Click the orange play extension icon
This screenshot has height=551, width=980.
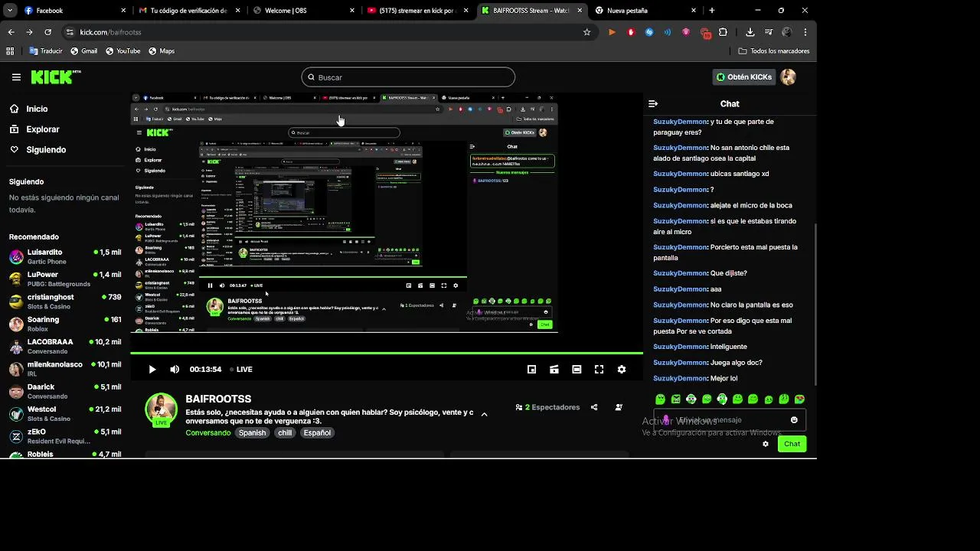tap(612, 32)
